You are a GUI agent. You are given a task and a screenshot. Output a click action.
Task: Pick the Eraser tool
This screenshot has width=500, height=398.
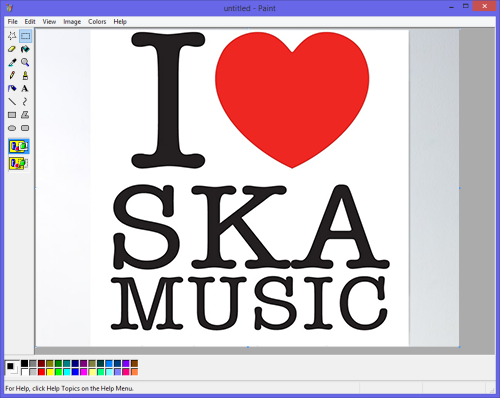point(12,49)
